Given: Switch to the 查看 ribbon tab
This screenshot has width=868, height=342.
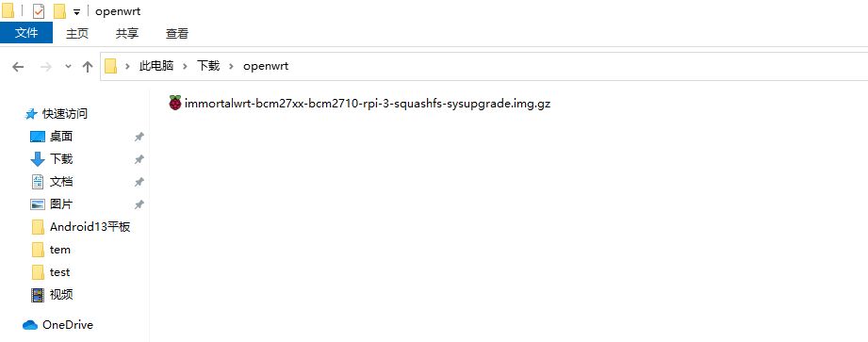Looking at the screenshot, I should coord(176,33).
